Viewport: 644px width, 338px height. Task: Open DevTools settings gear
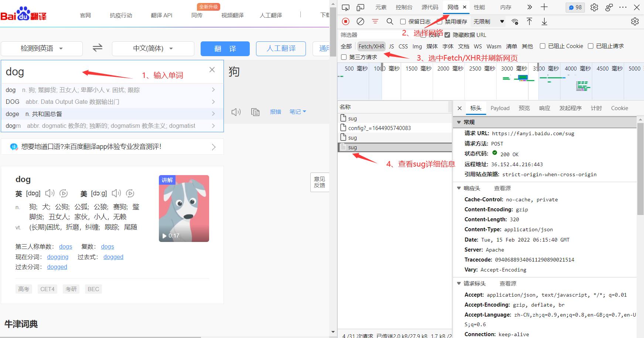594,7
